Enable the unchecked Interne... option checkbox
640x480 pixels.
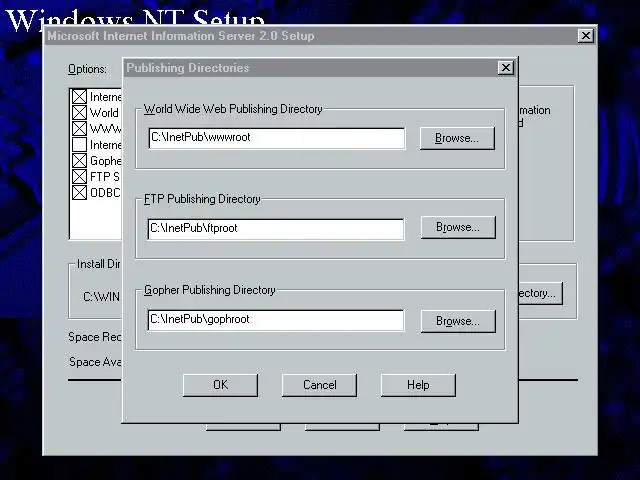(x=79, y=144)
